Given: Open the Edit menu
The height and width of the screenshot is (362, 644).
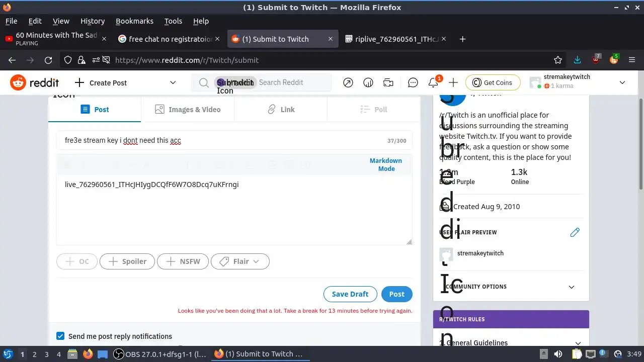Looking at the screenshot, I should pos(35,21).
